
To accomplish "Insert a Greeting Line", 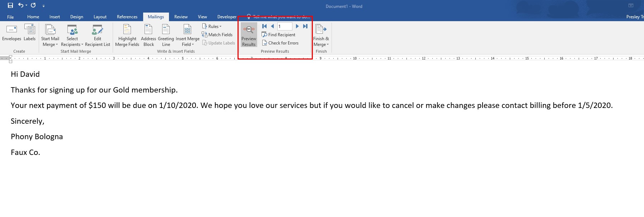I will click(x=166, y=35).
